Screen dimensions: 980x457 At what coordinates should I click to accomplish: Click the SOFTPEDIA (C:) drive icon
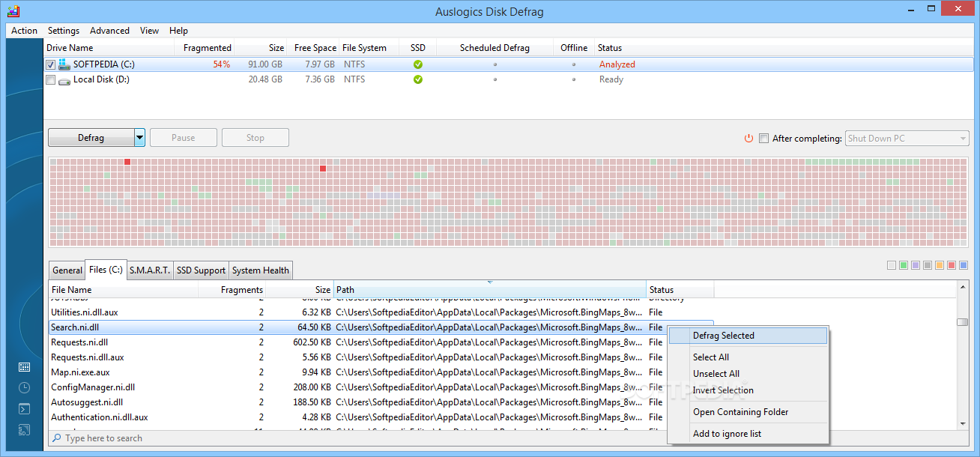coord(64,64)
